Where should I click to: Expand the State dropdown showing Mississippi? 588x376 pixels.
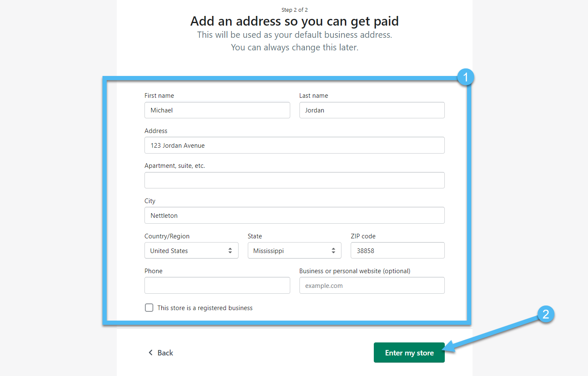[x=294, y=251]
